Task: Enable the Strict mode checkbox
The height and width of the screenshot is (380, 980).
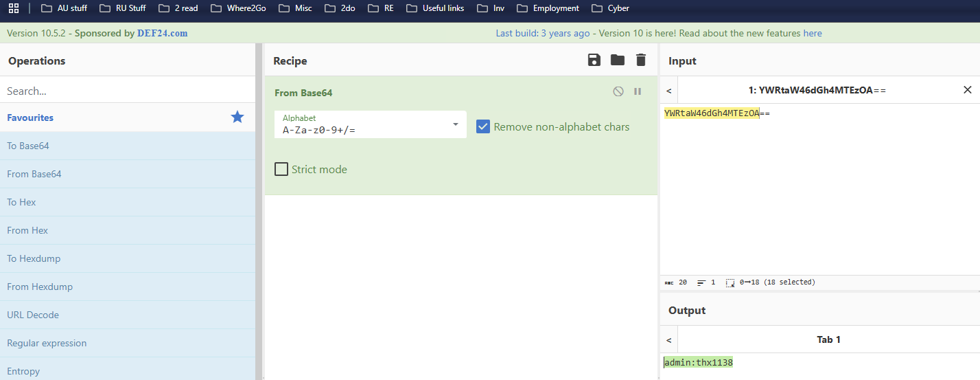Action: tap(281, 169)
